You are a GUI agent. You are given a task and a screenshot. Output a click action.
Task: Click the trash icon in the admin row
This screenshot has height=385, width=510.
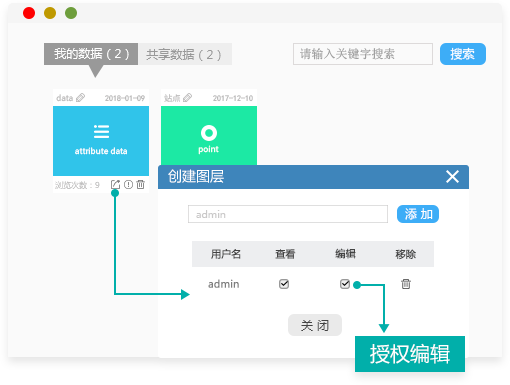406,284
